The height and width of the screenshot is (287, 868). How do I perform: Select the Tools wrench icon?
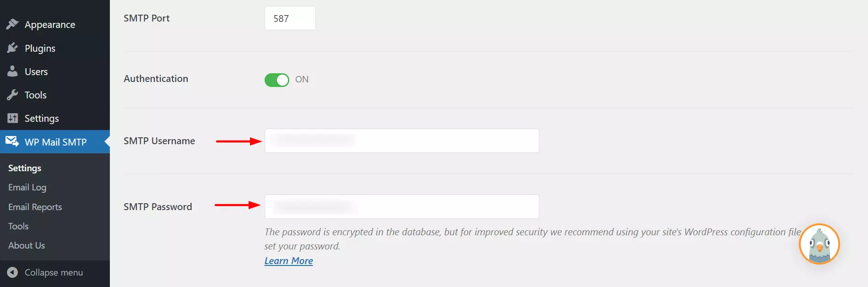pyautogui.click(x=12, y=95)
